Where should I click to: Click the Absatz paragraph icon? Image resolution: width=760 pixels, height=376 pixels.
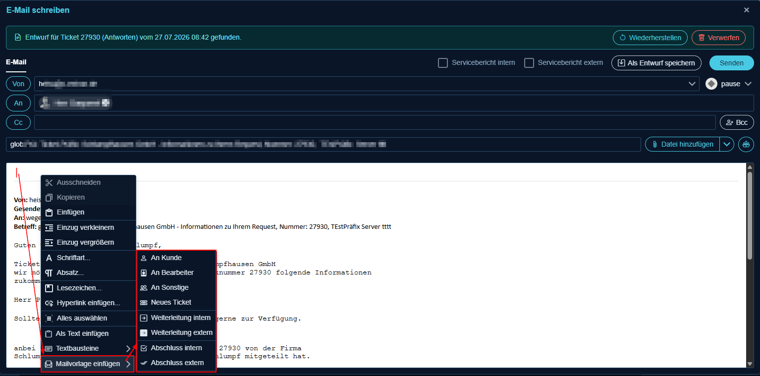(48, 273)
